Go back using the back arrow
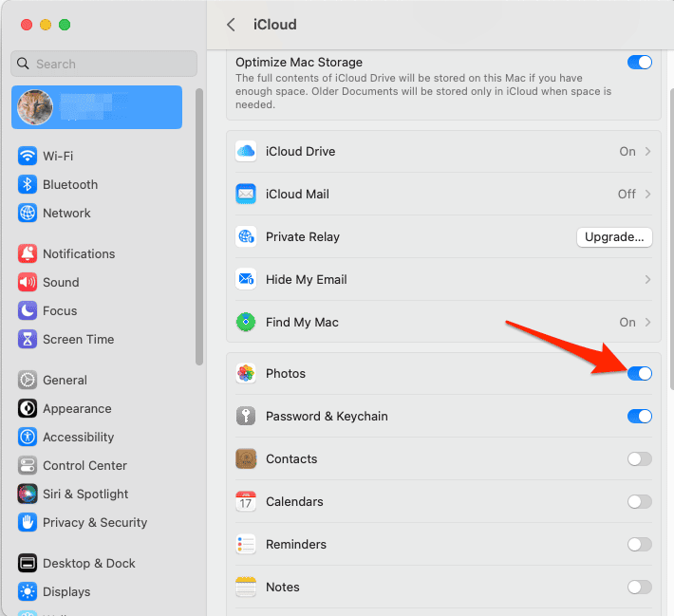 click(x=231, y=25)
